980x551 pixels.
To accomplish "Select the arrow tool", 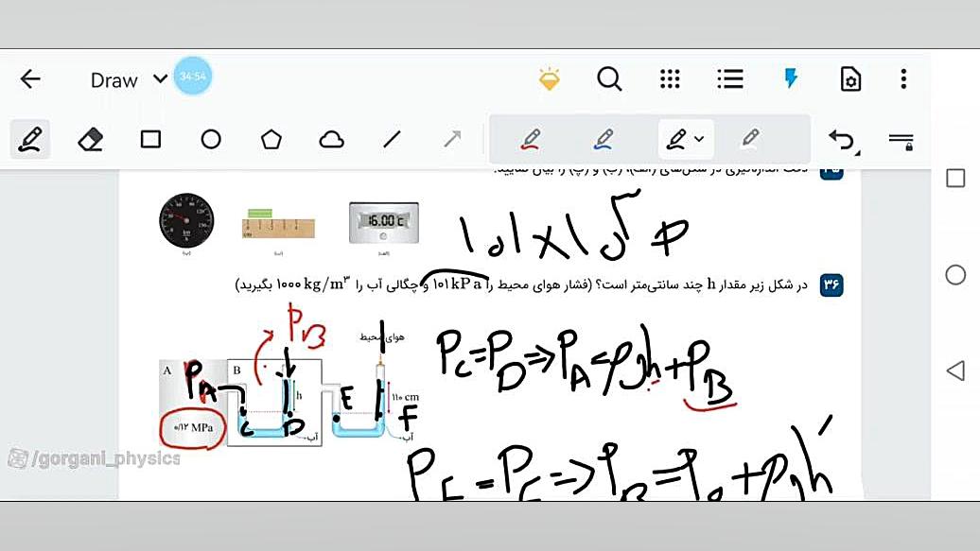I will pos(452,139).
